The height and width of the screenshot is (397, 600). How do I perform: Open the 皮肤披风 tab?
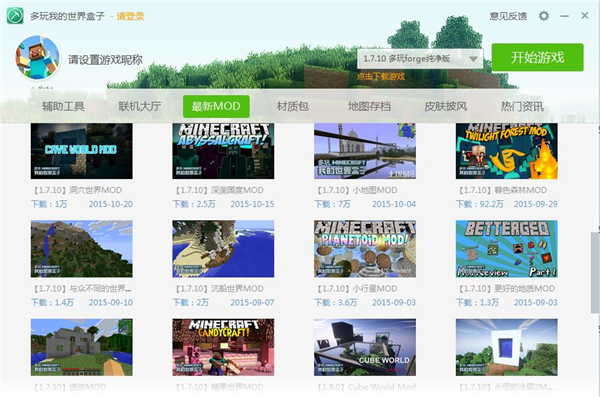[x=446, y=106]
